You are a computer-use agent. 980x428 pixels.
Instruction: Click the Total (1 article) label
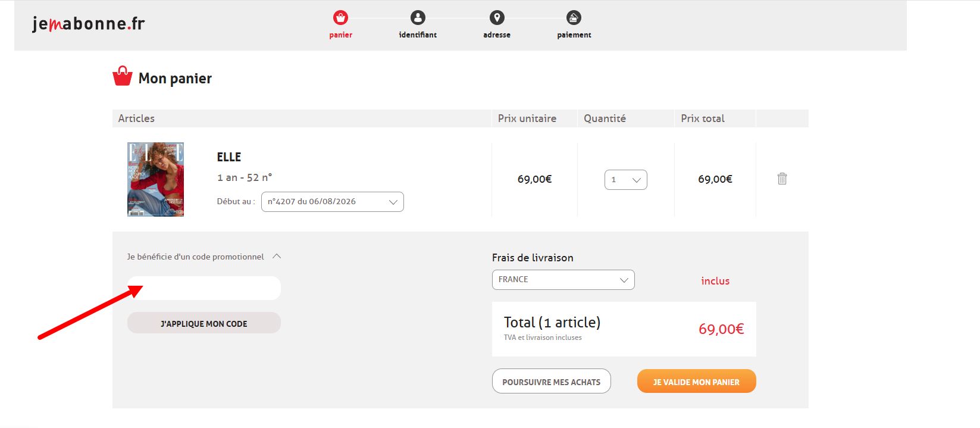(552, 323)
